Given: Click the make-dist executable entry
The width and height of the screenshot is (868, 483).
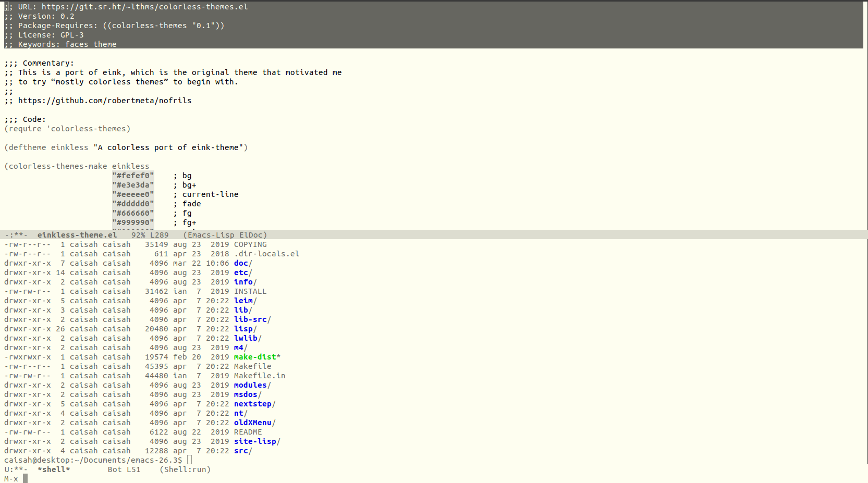Looking at the screenshot, I should (257, 357).
